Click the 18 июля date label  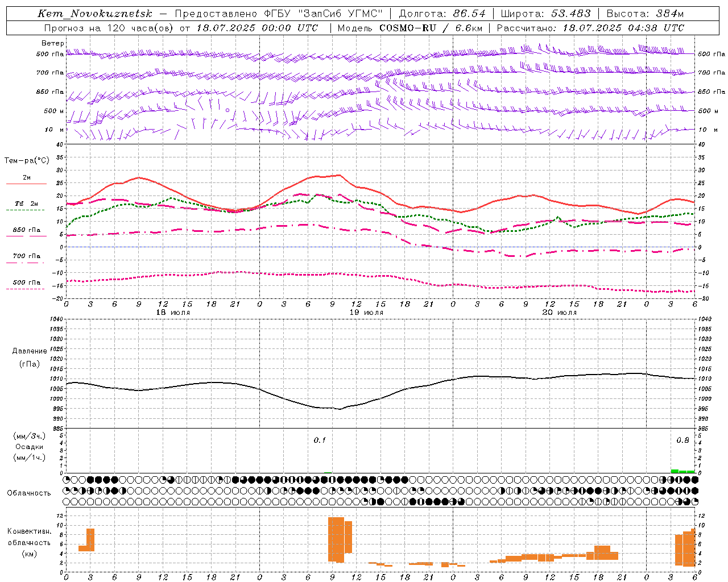click(173, 313)
